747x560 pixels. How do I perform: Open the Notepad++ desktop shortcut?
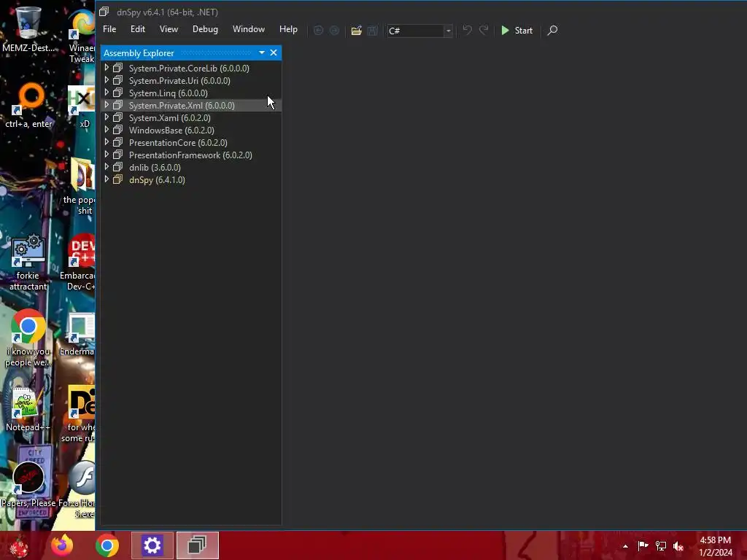(28, 410)
